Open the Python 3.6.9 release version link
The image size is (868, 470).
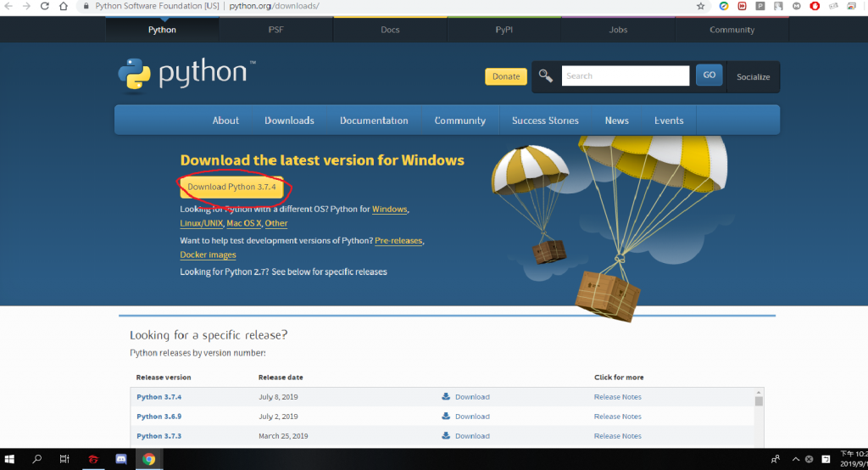pyautogui.click(x=159, y=417)
